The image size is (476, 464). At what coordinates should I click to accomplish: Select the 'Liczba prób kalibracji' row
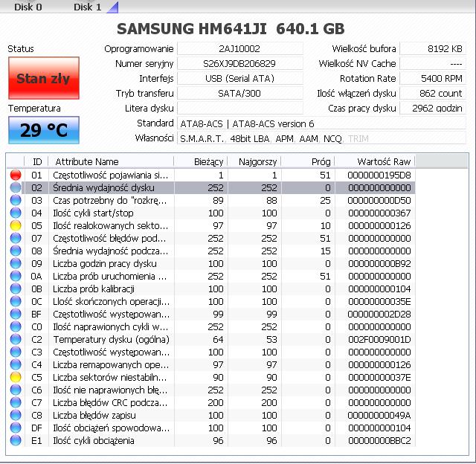click(x=211, y=289)
